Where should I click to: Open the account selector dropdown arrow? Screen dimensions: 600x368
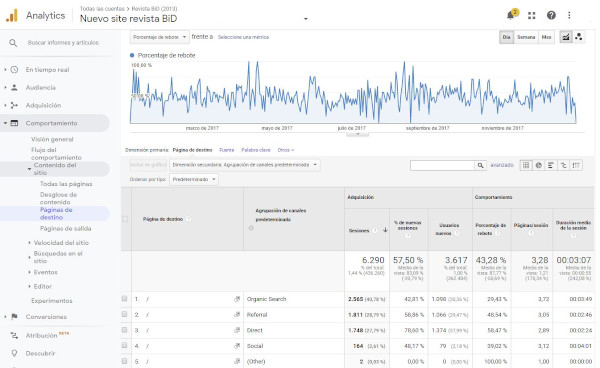click(x=305, y=19)
